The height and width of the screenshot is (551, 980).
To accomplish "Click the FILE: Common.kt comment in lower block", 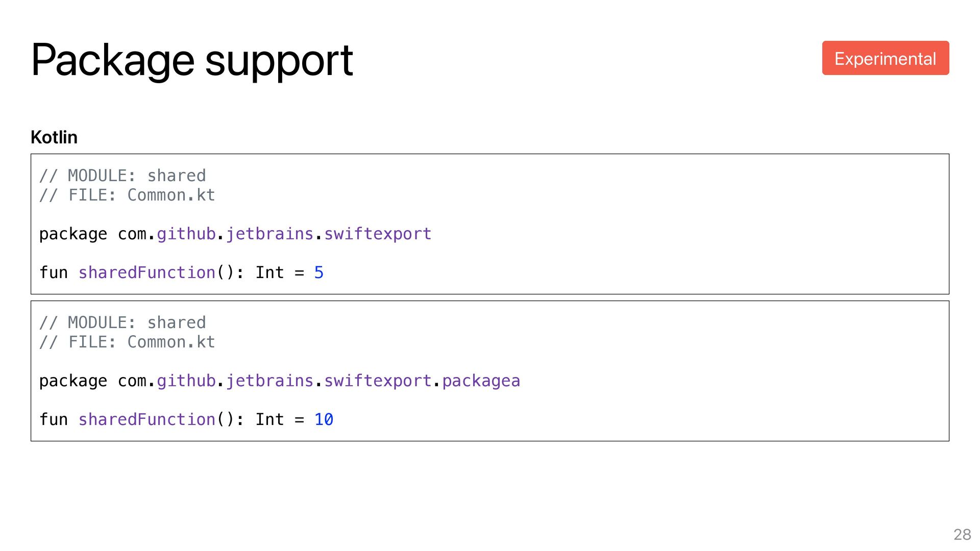I will tap(127, 342).
